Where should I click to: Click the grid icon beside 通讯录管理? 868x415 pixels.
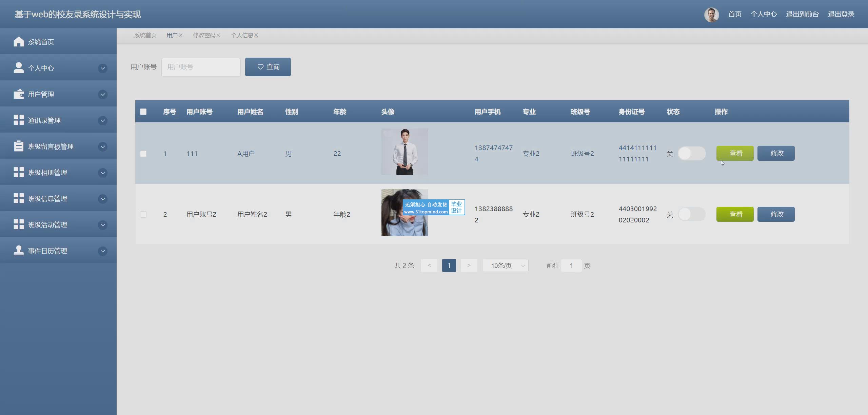point(19,120)
